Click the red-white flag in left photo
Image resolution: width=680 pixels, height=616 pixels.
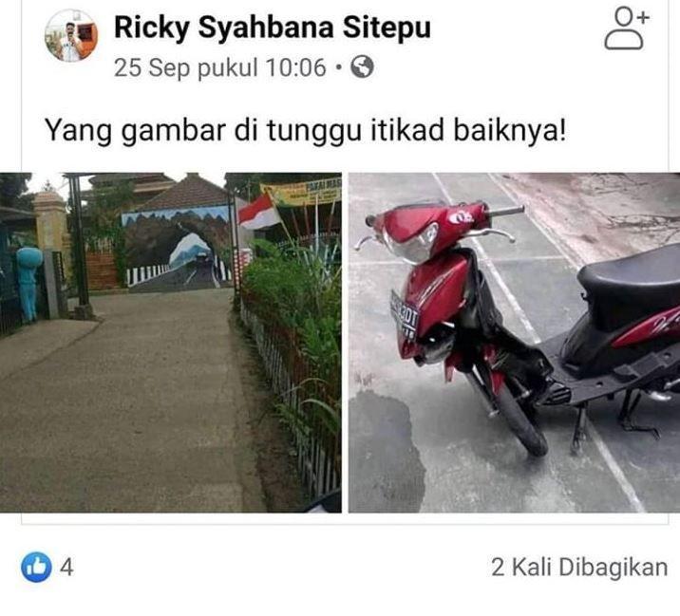(258, 212)
